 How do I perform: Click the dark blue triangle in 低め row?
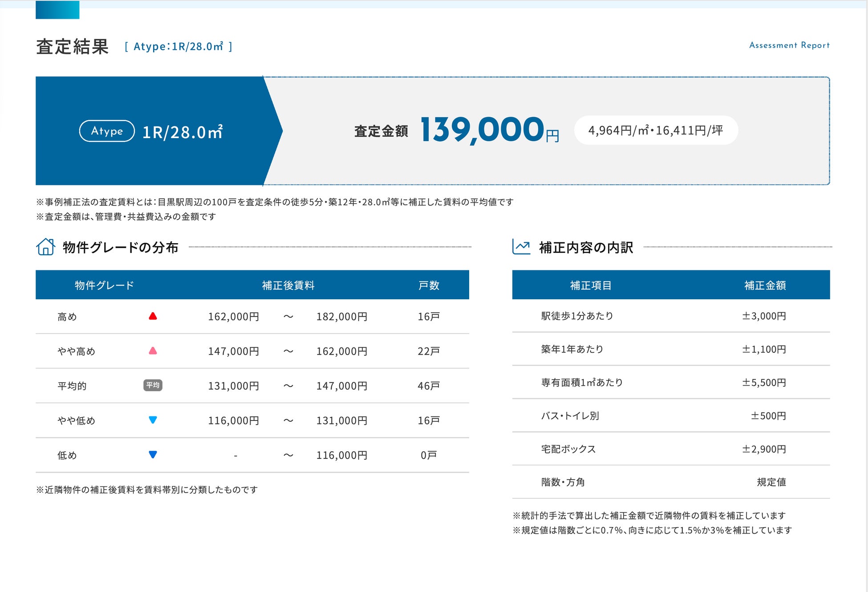pos(153,455)
